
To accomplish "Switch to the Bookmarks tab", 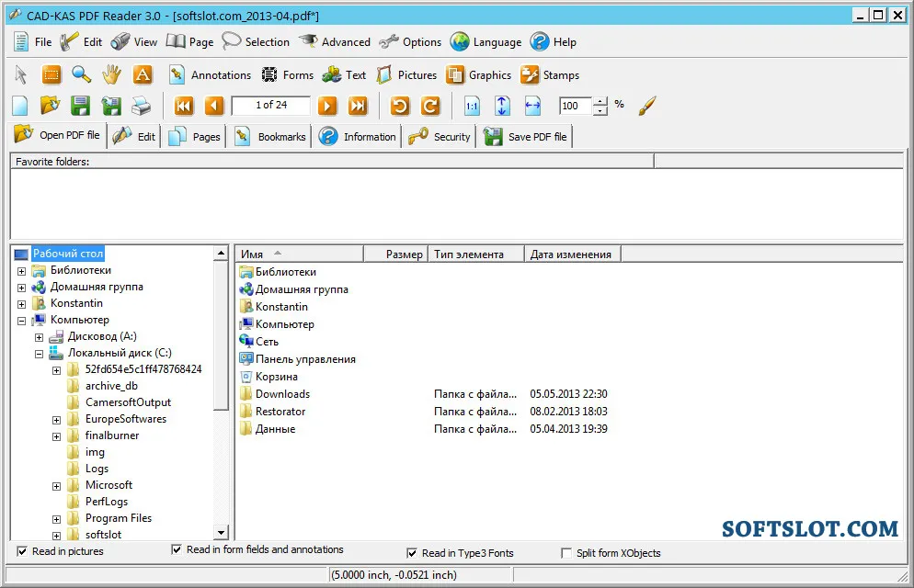I will (270, 137).
